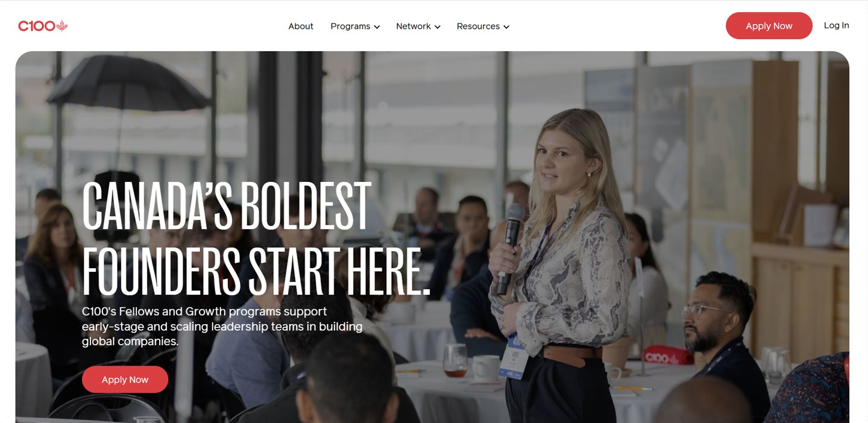Click Apply Now button in the header
Viewport: 868px width, 423px height.
click(769, 26)
